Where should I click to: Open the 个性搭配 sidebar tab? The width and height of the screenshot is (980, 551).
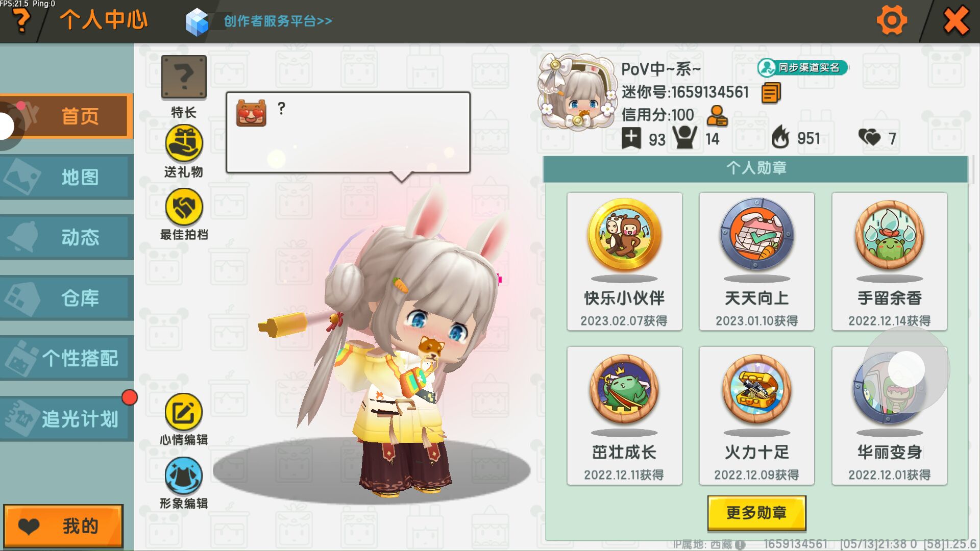[x=67, y=358]
